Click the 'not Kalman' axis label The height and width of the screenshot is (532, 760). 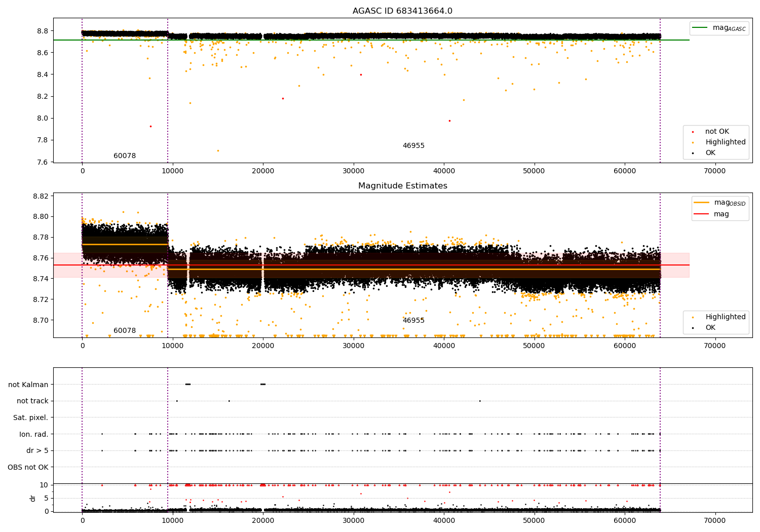[28, 385]
